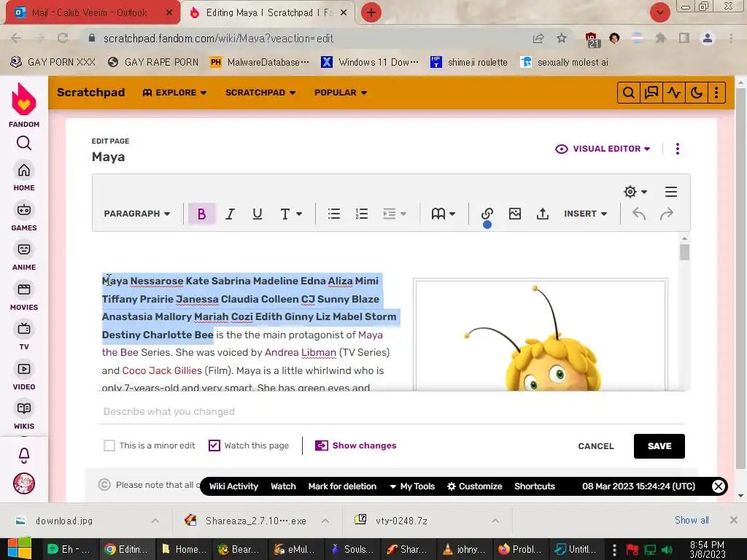Apply underline formatting
The height and width of the screenshot is (560, 747).
pos(258,214)
